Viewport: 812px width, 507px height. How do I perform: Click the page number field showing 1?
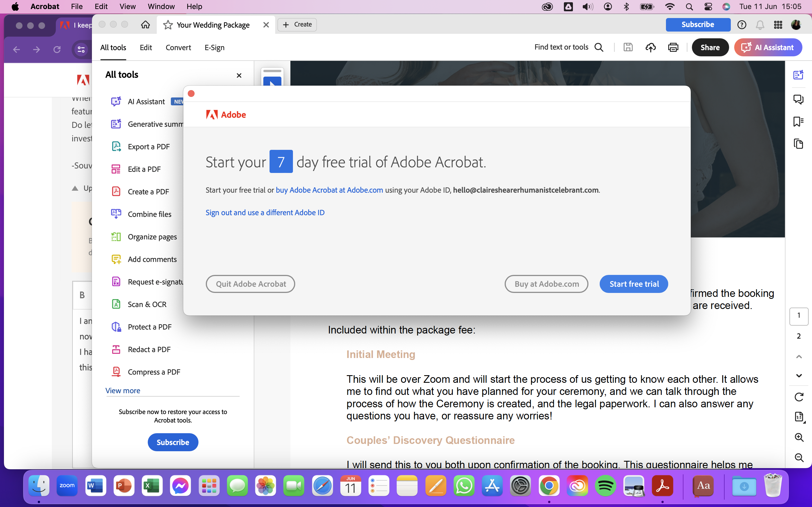point(798,315)
